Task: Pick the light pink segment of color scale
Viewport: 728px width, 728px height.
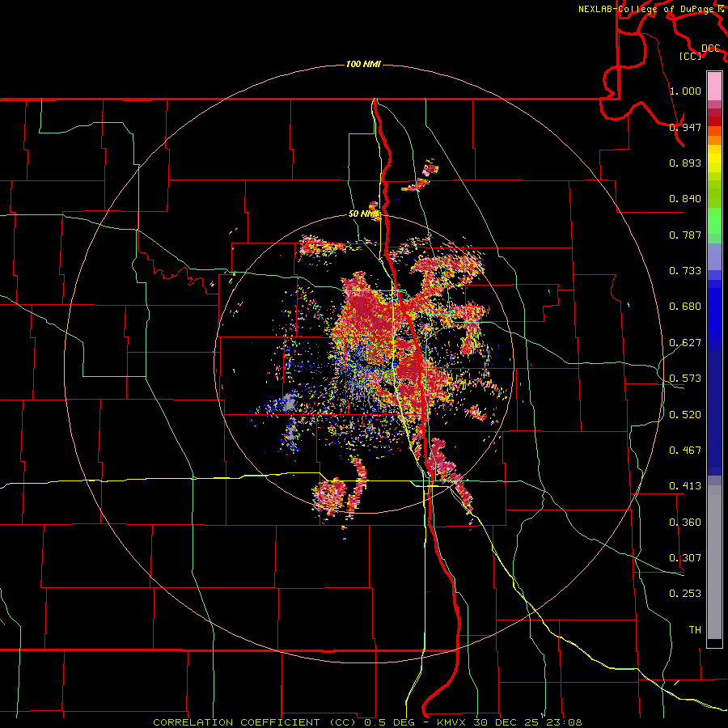Action: pos(714,86)
